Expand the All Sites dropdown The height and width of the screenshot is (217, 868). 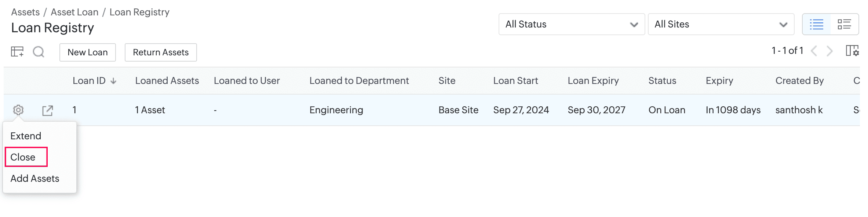(x=721, y=25)
